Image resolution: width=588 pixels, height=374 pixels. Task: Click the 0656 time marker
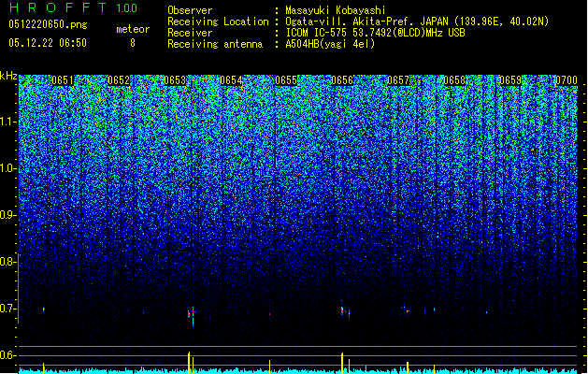click(x=342, y=80)
